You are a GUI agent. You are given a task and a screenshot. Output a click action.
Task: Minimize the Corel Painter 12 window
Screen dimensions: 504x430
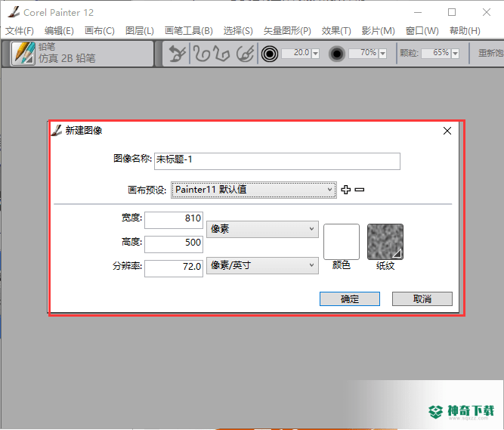[x=418, y=12]
